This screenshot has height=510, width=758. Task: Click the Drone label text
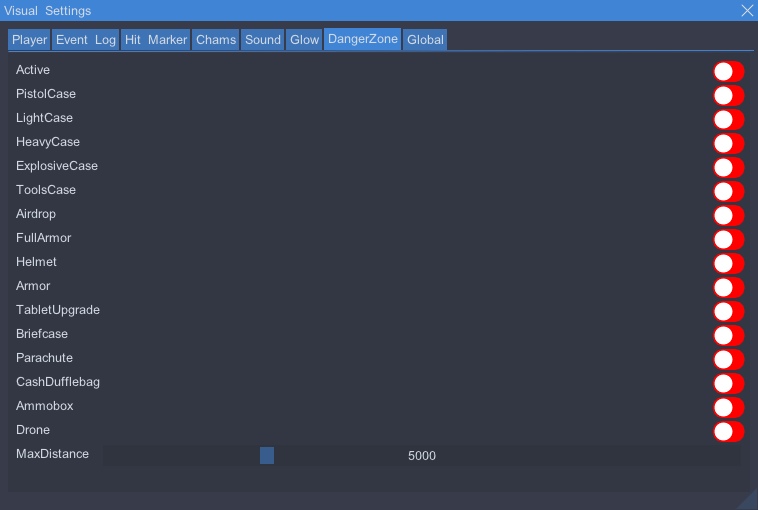[33, 430]
